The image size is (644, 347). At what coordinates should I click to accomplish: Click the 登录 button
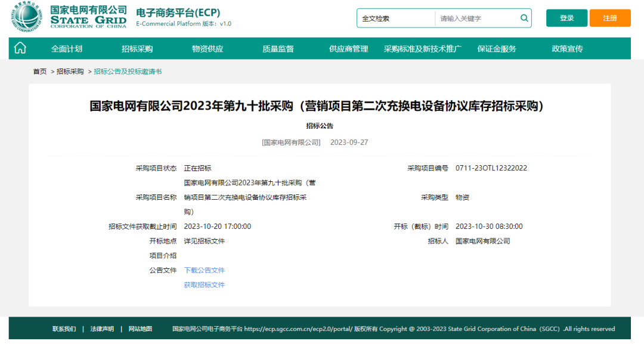pyautogui.click(x=567, y=18)
